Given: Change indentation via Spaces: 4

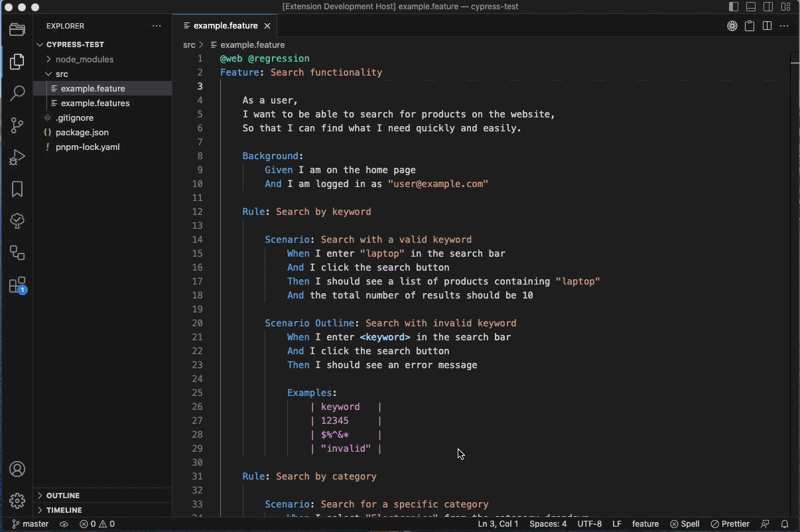Looking at the screenshot, I should tap(548, 524).
